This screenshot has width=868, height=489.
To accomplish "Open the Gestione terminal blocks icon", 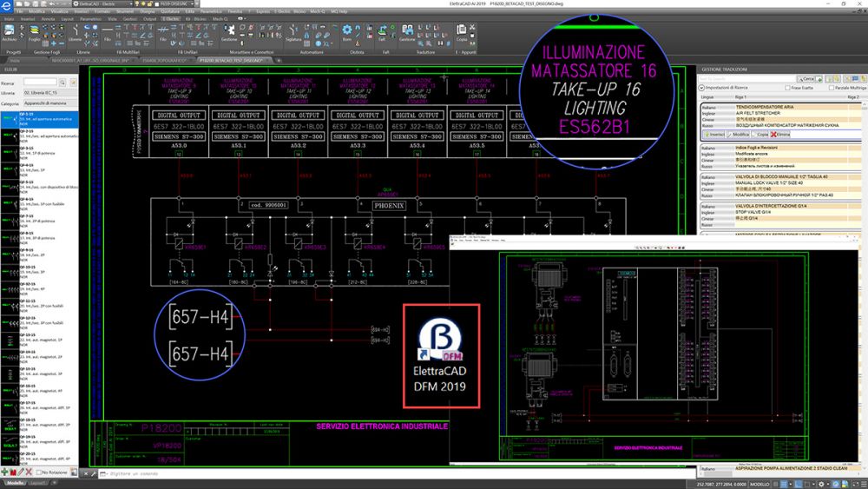I will pyautogui.click(x=229, y=32).
